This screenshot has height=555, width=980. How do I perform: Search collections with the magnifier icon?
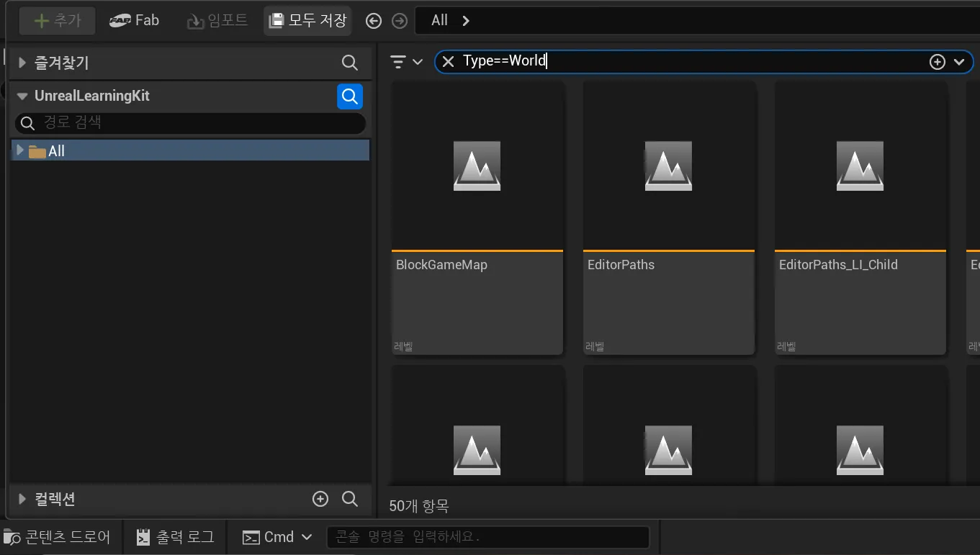tap(350, 499)
